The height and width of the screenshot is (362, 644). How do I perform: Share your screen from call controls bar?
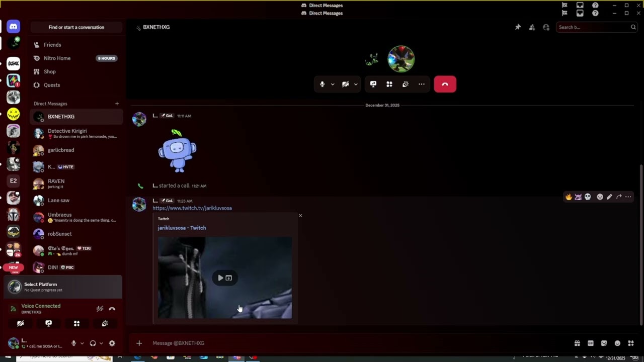point(373,84)
